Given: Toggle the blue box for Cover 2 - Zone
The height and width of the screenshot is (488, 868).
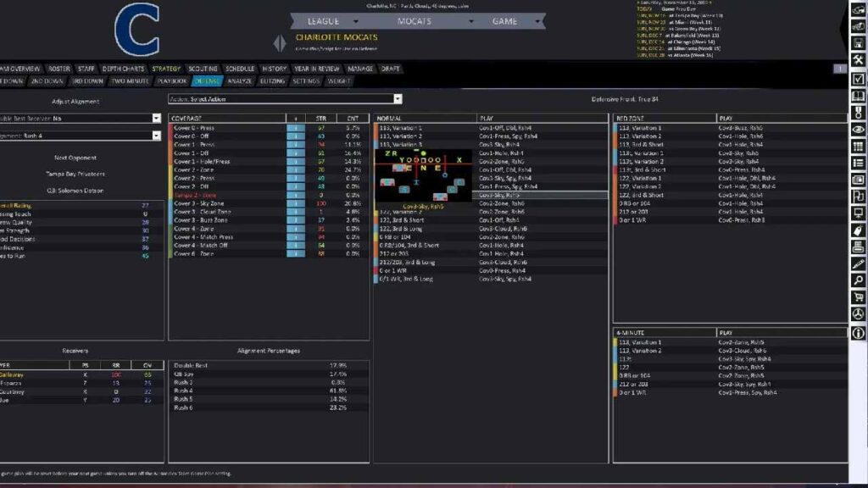Looking at the screenshot, I should 295,170.
